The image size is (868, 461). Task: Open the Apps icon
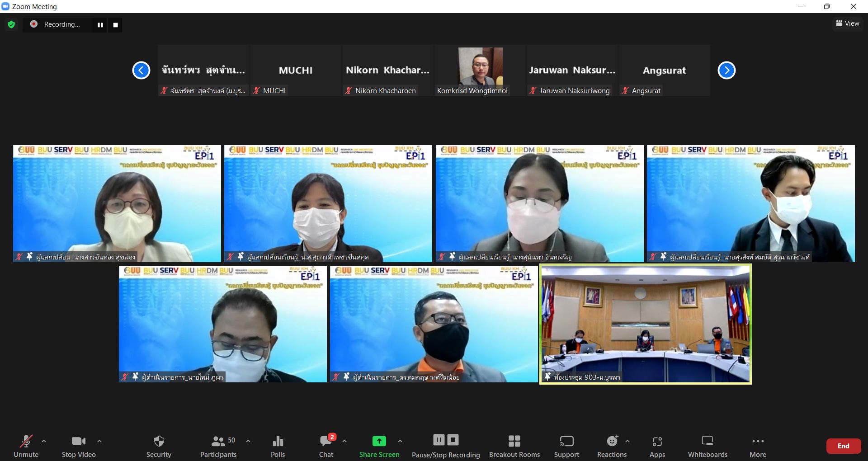point(657,446)
